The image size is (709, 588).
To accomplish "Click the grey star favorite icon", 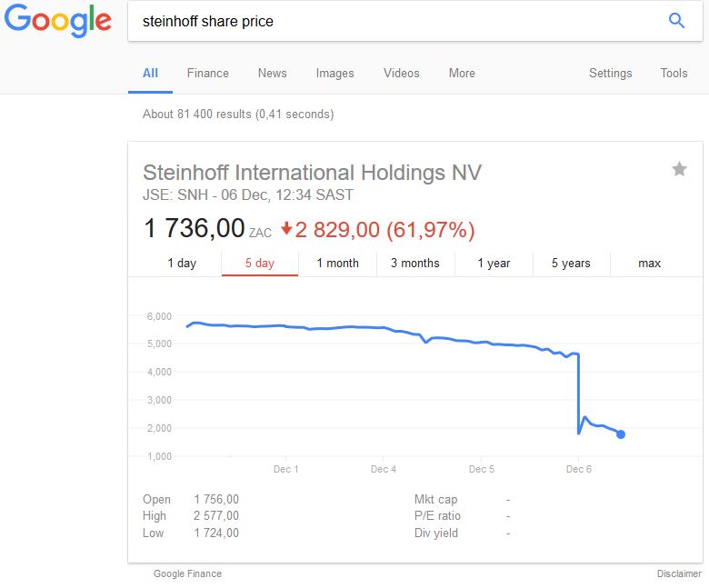I will coord(679,169).
